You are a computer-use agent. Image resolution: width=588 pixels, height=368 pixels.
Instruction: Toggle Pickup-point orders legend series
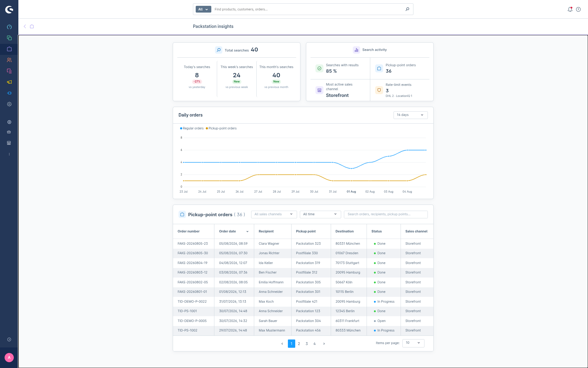221,128
